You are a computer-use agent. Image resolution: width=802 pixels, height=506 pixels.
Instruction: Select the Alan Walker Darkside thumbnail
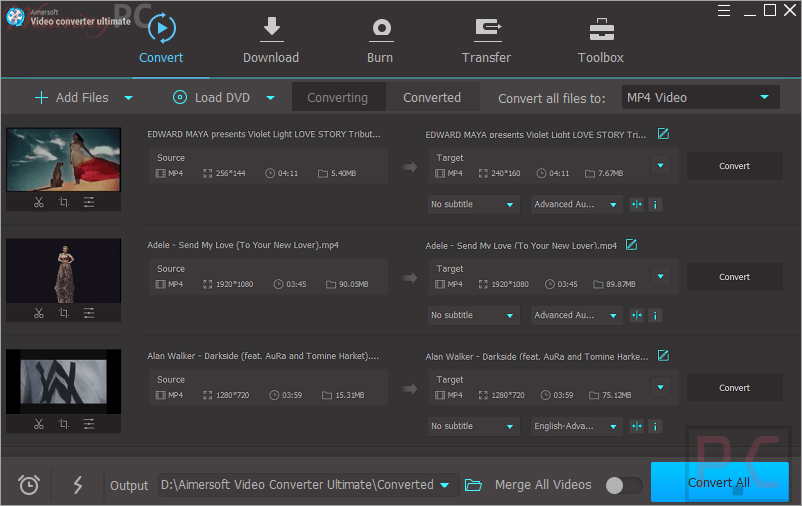(x=63, y=382)
